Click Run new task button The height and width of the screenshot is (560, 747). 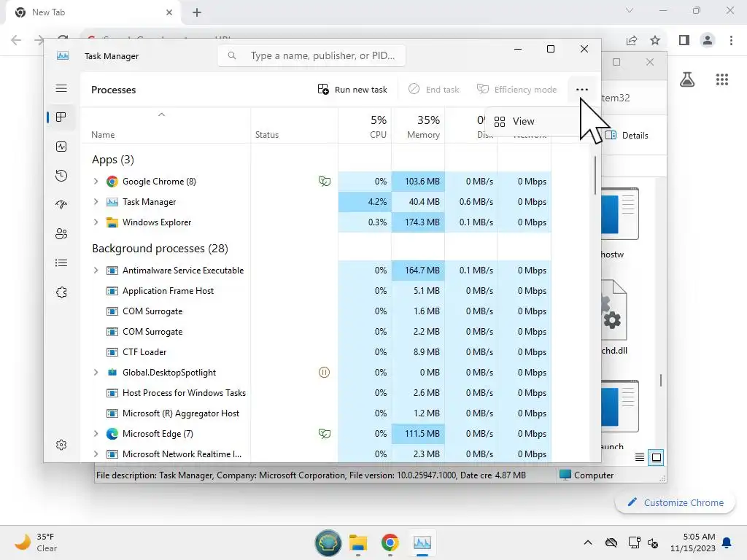click(352, 90)
